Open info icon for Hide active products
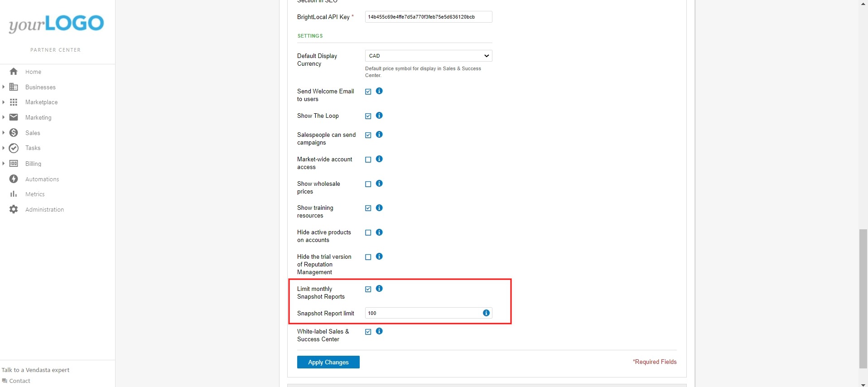Image resolution: width=868 pixels, height=387 pixels. [x=379, y=232]
